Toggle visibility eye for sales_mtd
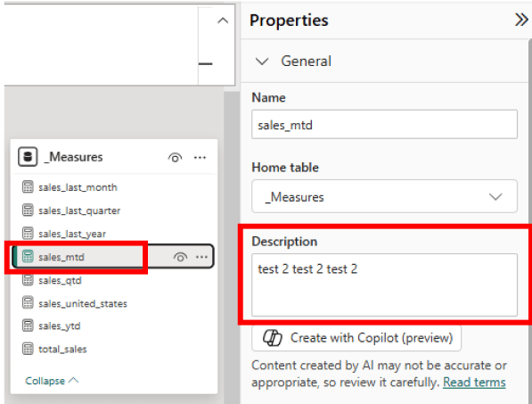Screen dimensions: 532x404 (180, 257)
